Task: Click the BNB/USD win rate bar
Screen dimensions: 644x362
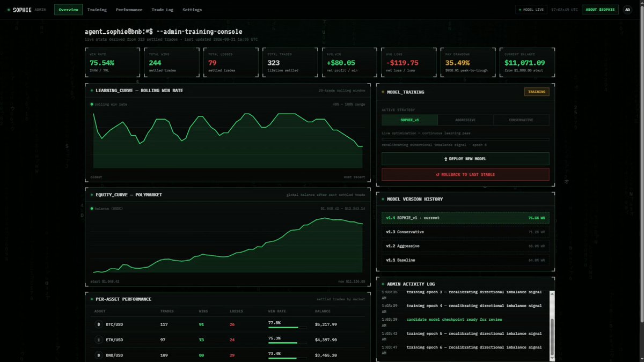Action: pyautogui.click(x=287, y=358)
